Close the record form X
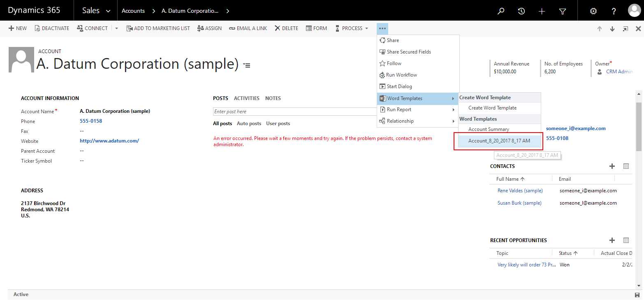Screen dimensions: 644x301 point(638,29)
